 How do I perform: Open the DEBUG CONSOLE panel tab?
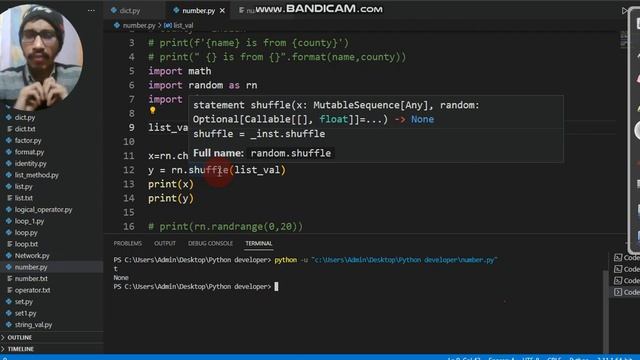pyautogui.click(x=211, y=243)
